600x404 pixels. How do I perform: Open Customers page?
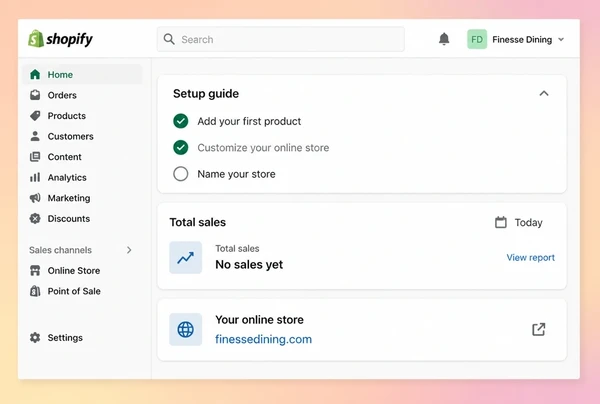(x=82, y=136)
